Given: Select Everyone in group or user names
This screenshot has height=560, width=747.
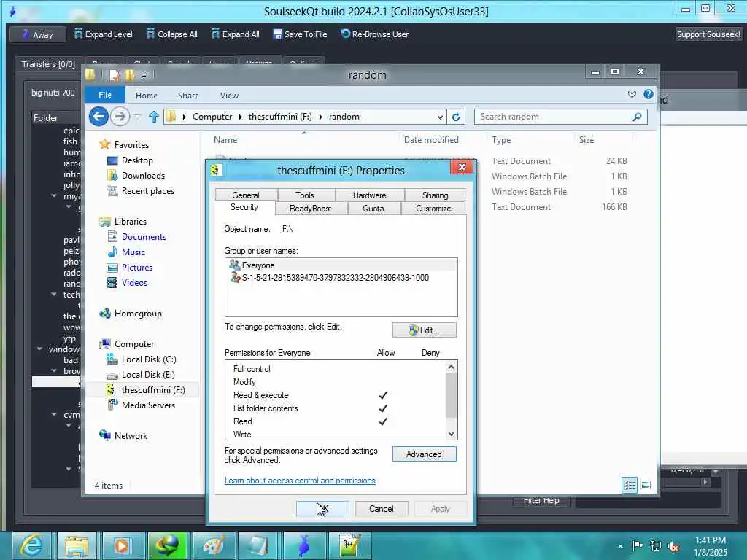Looking at the screenshot, I should tap(341, 265).
